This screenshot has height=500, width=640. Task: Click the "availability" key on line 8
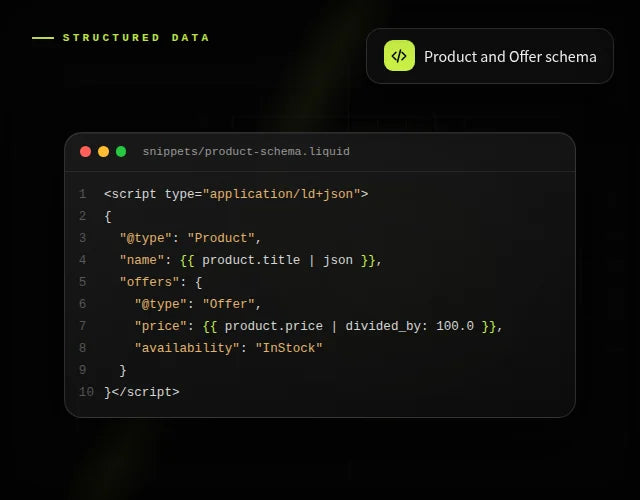[187, 348]
